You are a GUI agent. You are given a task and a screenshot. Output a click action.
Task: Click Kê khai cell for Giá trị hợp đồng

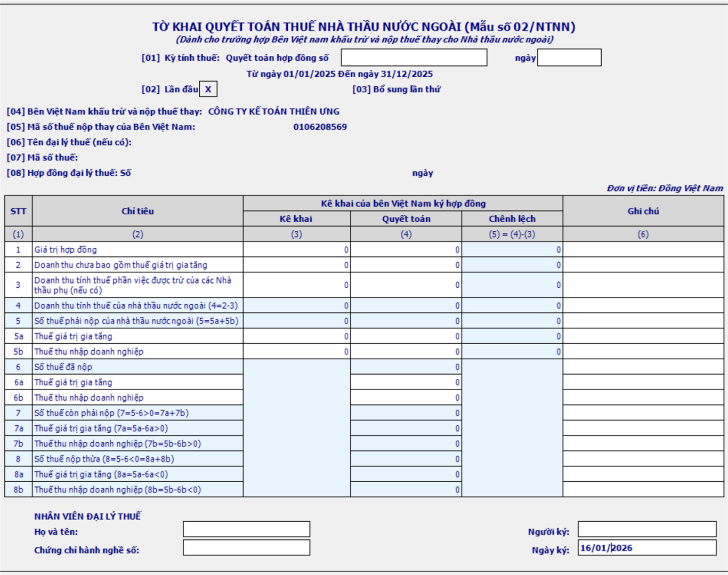297,250
